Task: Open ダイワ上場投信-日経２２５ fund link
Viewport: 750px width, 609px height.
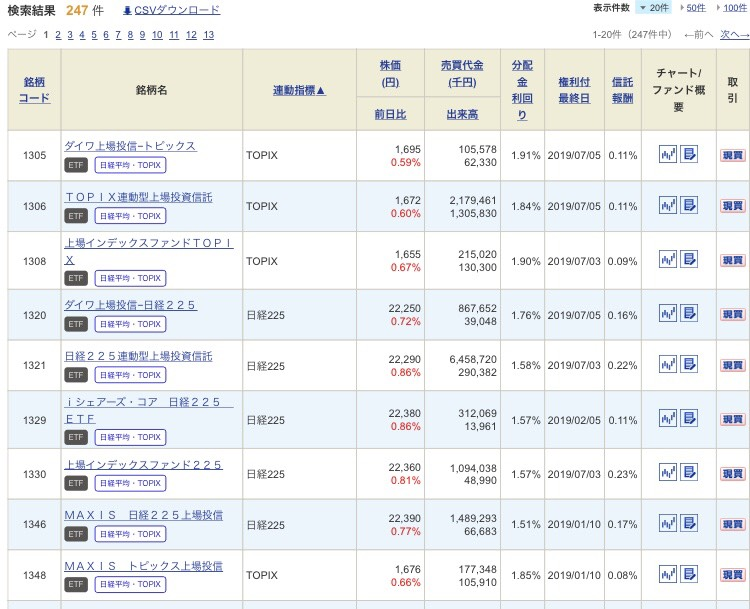Action: pyautogui.click(x=130, y=305)
